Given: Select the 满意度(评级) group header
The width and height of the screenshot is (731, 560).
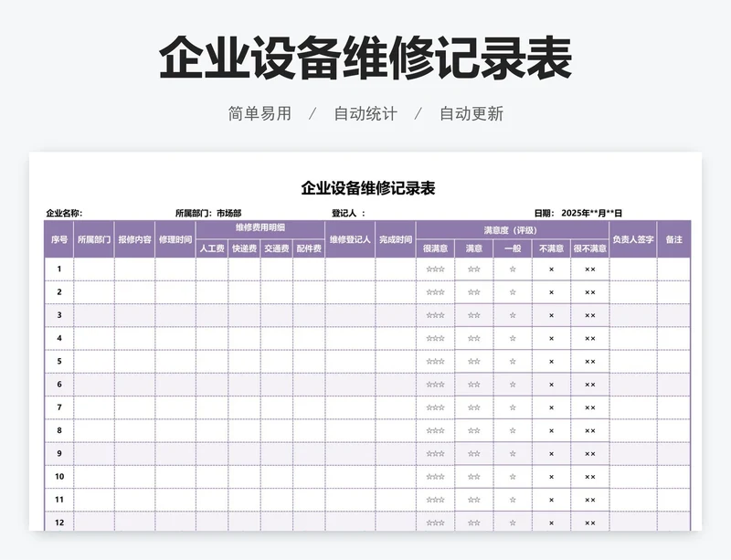Looking at the screenshot, I should (x=513, y=230).
